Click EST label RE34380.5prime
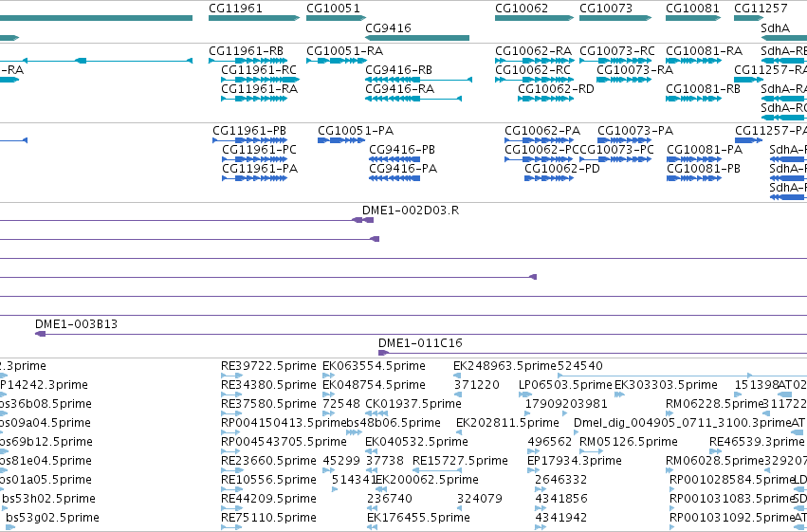This screenshot has width=807, height=532. point(268,385)
